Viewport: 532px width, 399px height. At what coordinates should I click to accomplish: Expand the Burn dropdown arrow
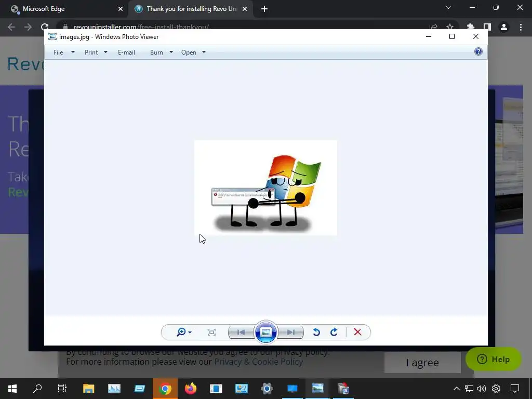point(171,52)
